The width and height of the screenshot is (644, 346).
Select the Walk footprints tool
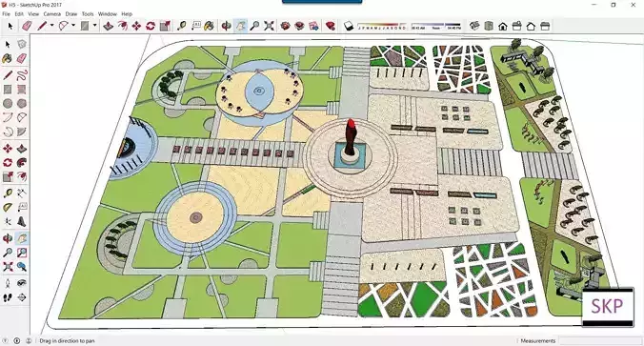coord(8,297)
